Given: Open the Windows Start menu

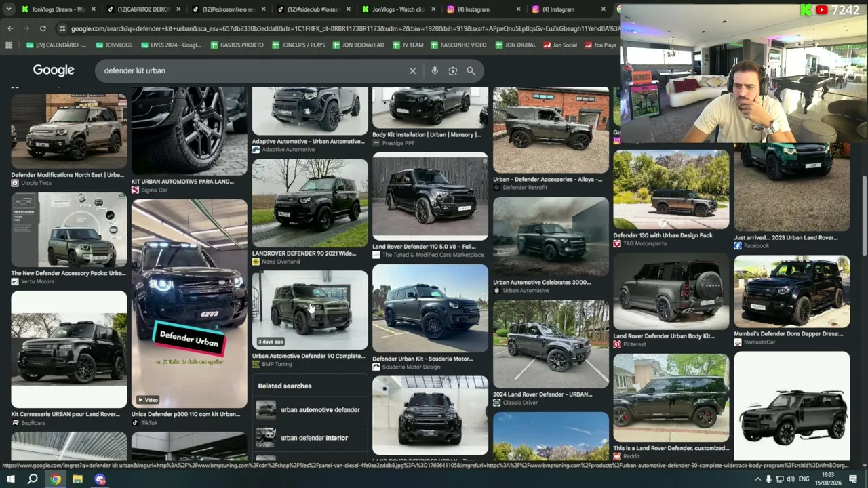Looking at the screenshot, I should pyautogui.click(x=10, y=479).
